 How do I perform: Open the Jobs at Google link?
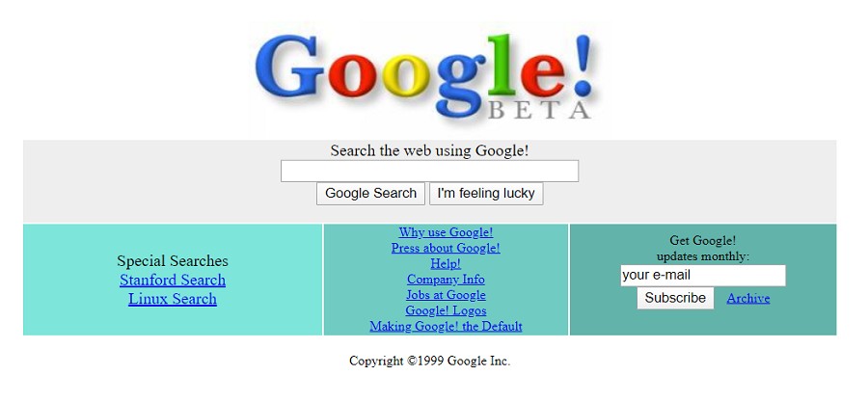pos(447,295)
